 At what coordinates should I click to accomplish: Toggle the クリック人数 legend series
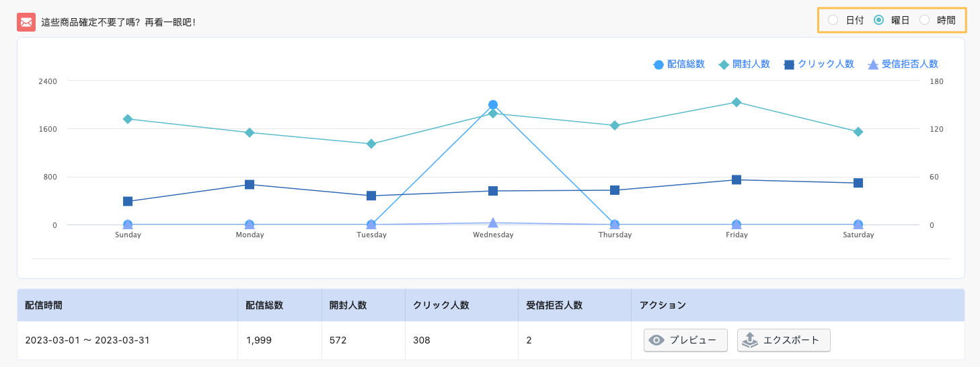point(819,65)
